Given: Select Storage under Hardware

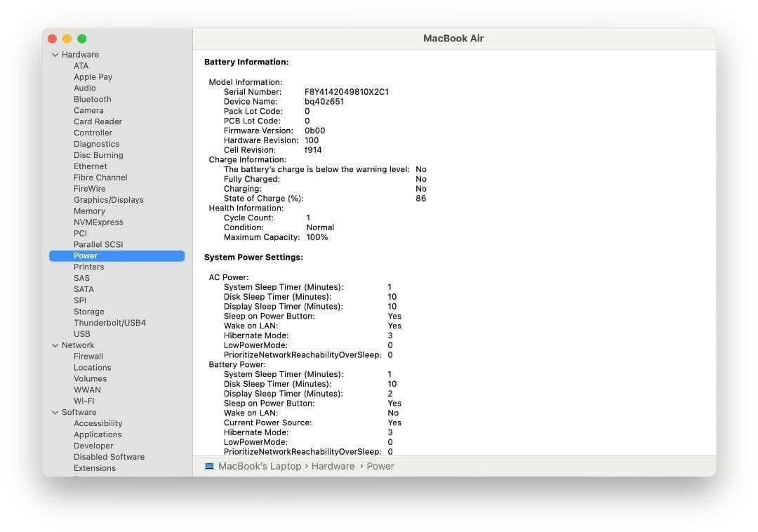Looking at the screenshot, I should coord(88,311).
